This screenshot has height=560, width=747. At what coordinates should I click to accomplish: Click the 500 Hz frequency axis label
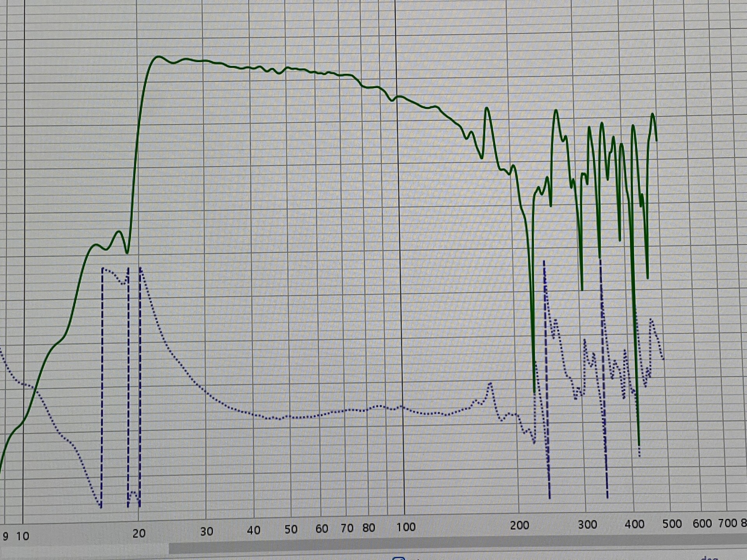click(x=672, y=524)
